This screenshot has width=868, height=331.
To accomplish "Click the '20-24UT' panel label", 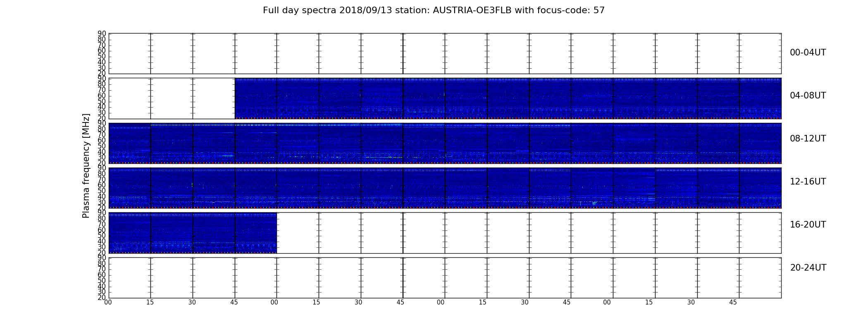I will click(x=808, y=268).
